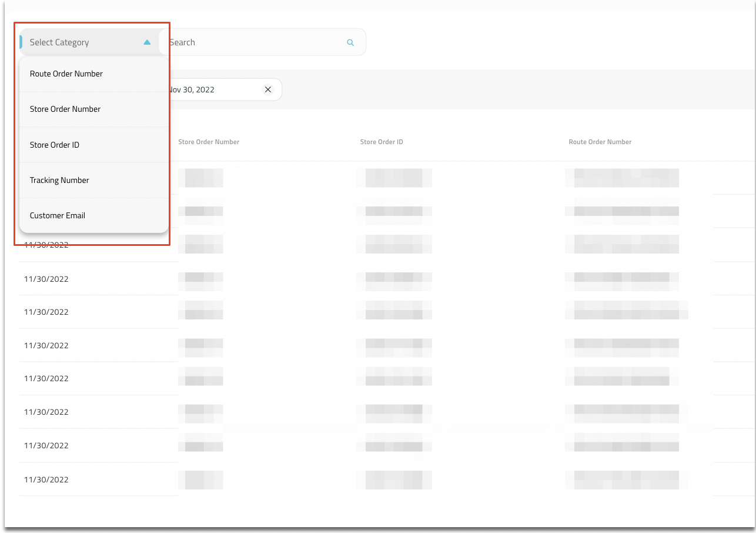Click first row's blurred Store Order ID cell

[394, 178]
